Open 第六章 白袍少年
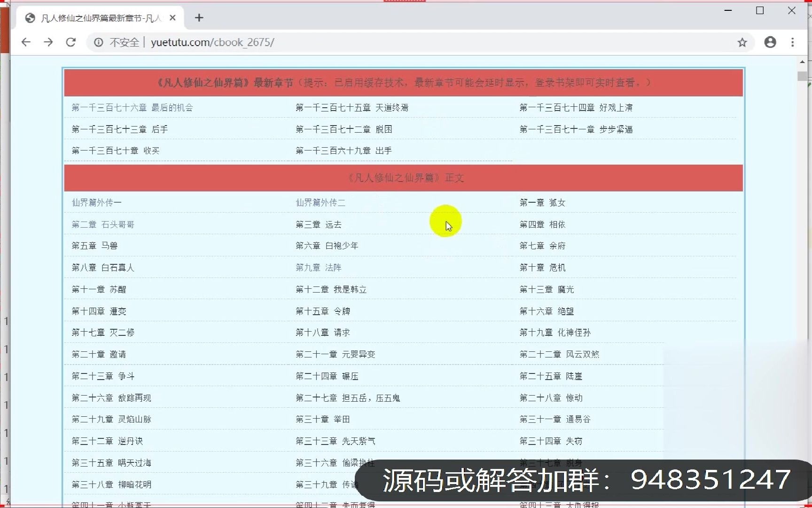 pos(327,246)
